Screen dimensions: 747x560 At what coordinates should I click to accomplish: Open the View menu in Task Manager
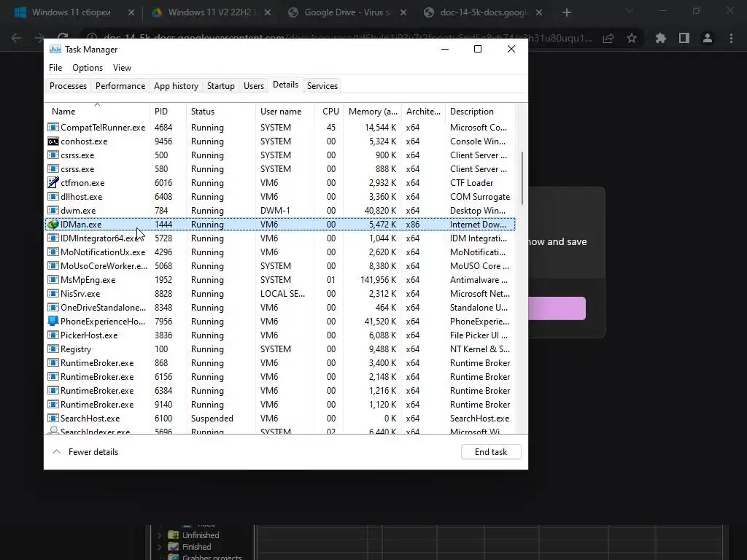pyautogui.click(x=122, y=68)
